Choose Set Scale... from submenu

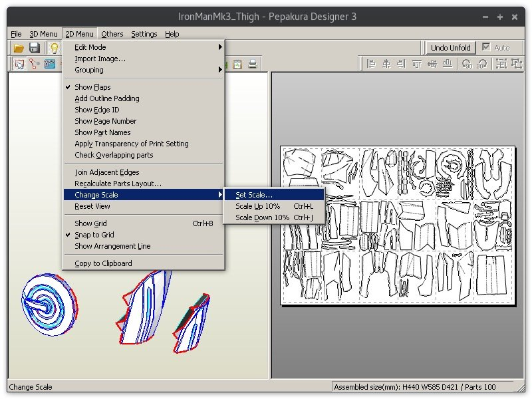click(274, 195)
